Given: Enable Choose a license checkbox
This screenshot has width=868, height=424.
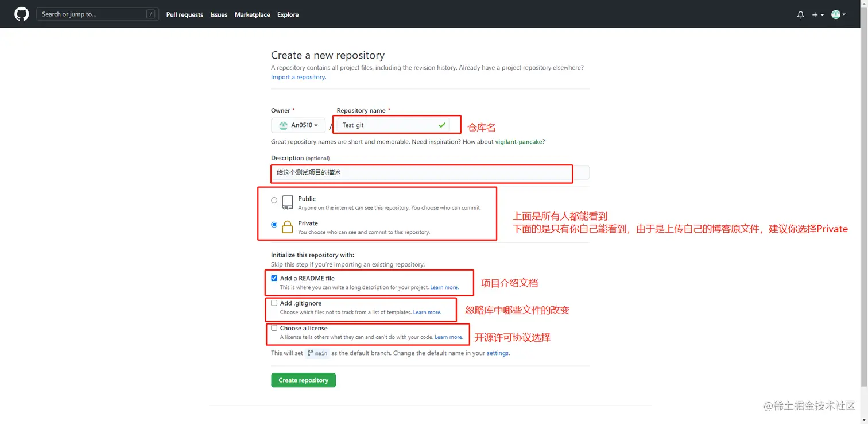Looking at the screenshot, I should (x=274, y=328).
